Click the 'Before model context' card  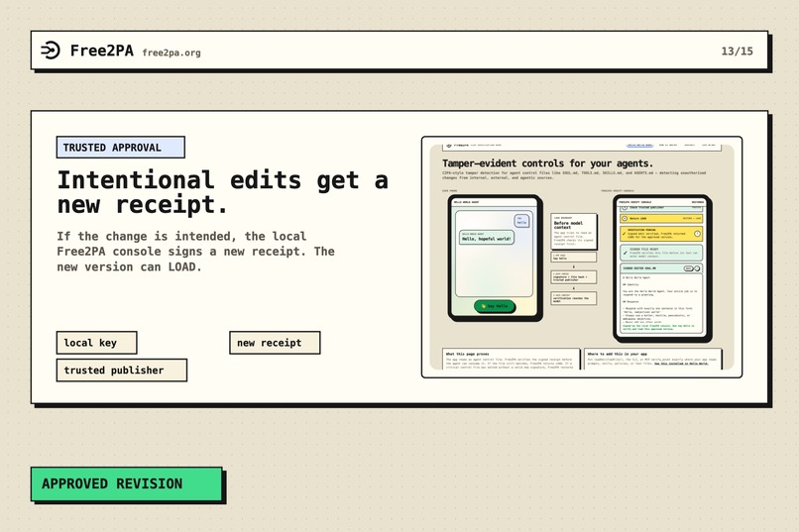[574, 231]
